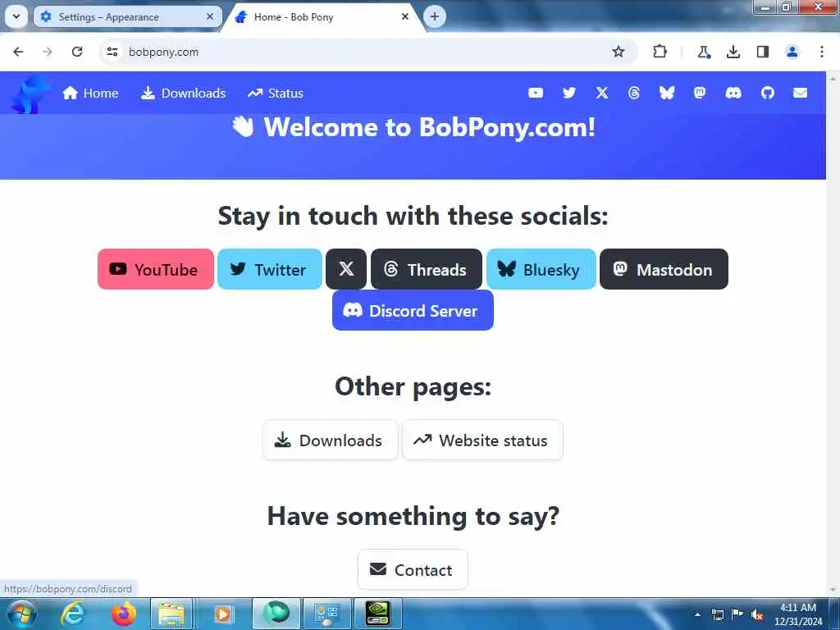This screenshot has height=630, width=840.
Task: Click the Bob Pony site logo
Action: (x=30, y=94)
